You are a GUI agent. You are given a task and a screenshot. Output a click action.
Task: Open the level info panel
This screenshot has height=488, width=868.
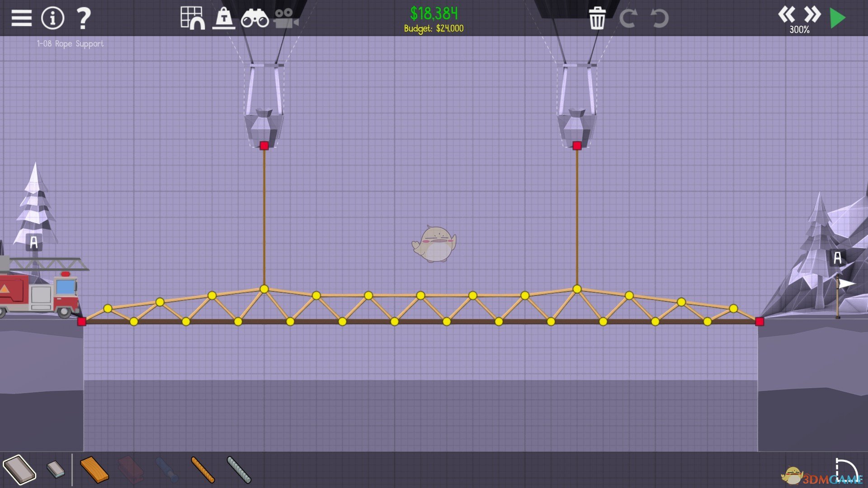point(52,18)
